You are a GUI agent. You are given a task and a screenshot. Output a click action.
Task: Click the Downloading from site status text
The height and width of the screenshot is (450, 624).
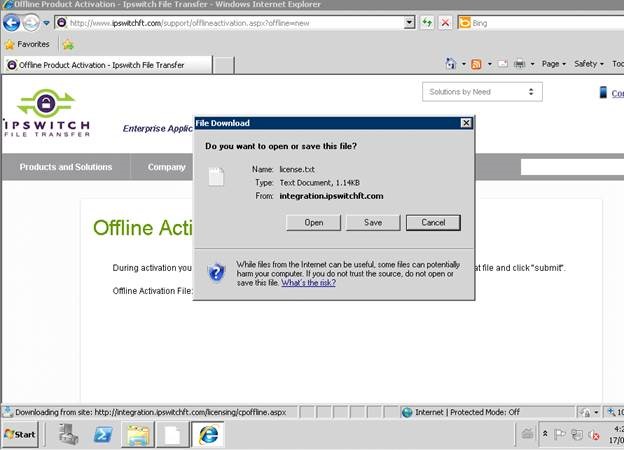point(150,412)
